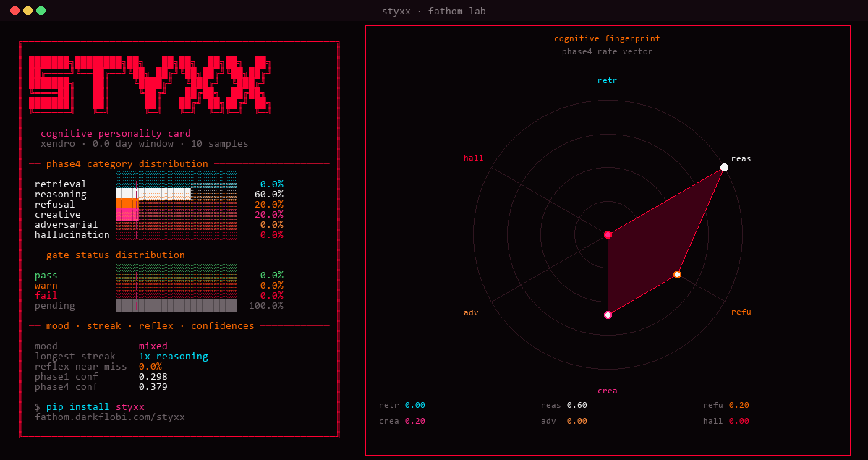Click the 'hallucination' category label
The width and height of the screenshot is (868, 460).
pos(72,235)
